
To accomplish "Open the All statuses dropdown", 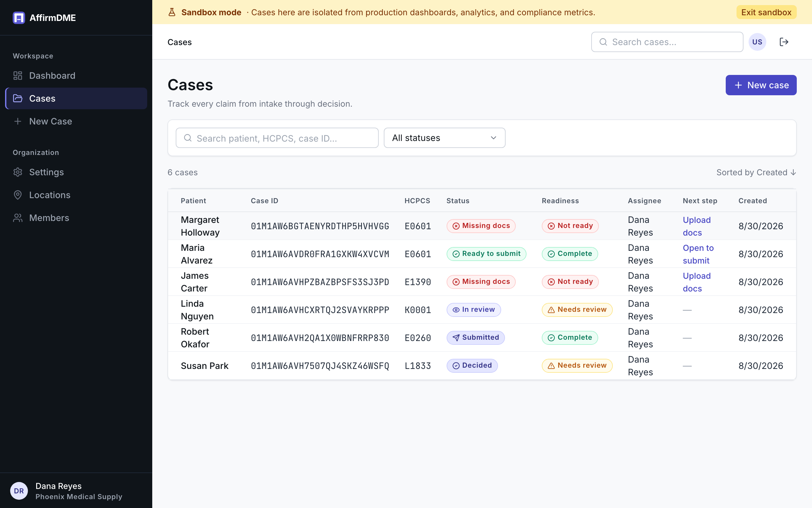I will pos(444,138).
